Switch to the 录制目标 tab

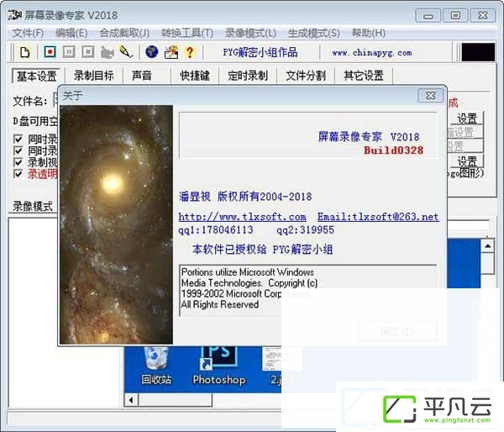click(94, 76)
